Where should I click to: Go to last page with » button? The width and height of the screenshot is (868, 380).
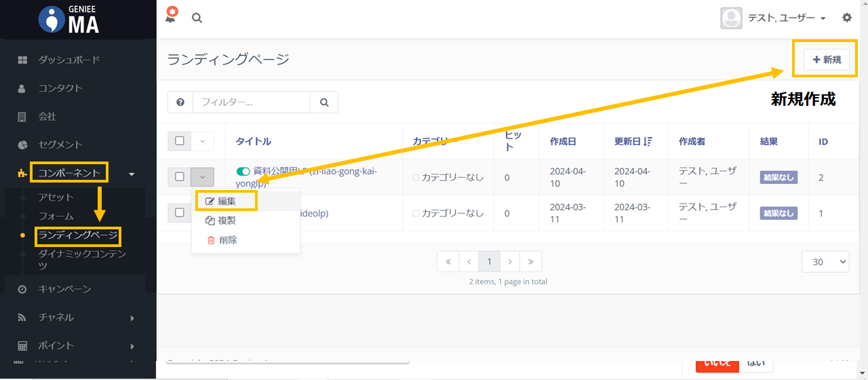531,261
